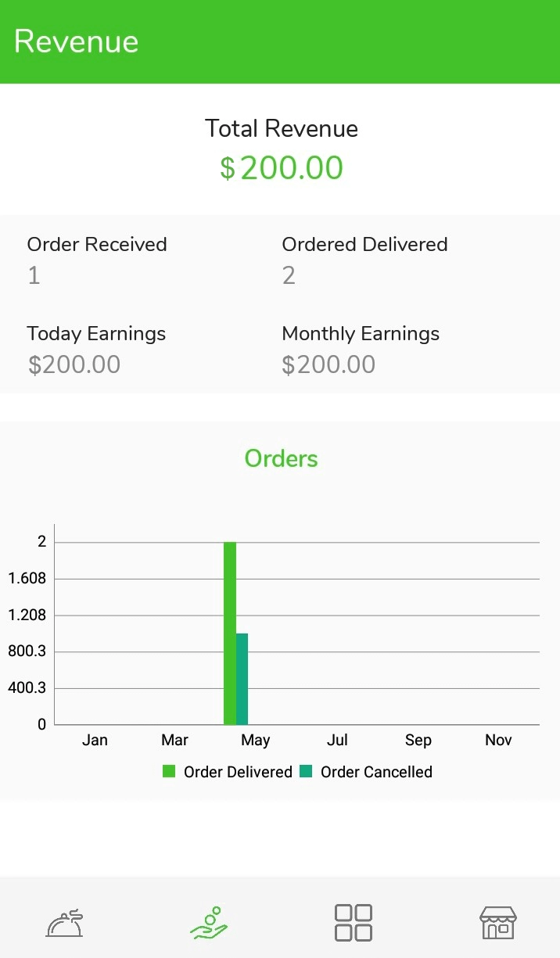Toggle Order Cancelled series visibility
The width and height of the screenshot is (560, 958).
(x=305, y=771)
